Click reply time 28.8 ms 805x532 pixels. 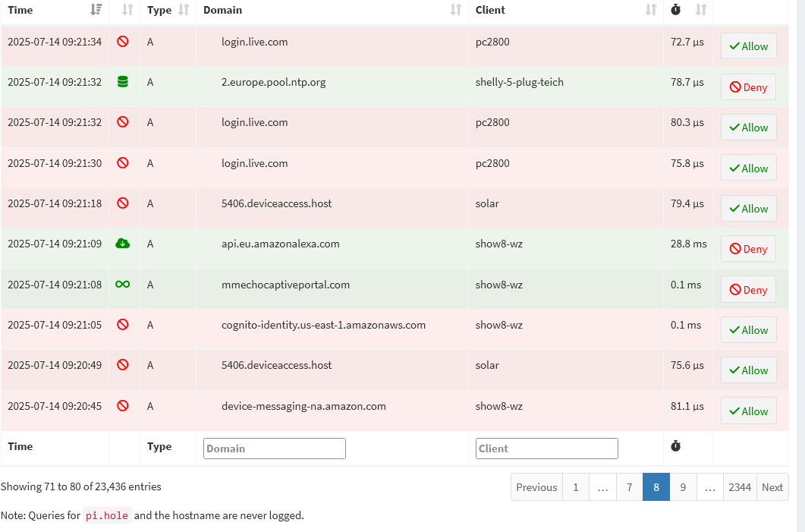coord(688,244)
